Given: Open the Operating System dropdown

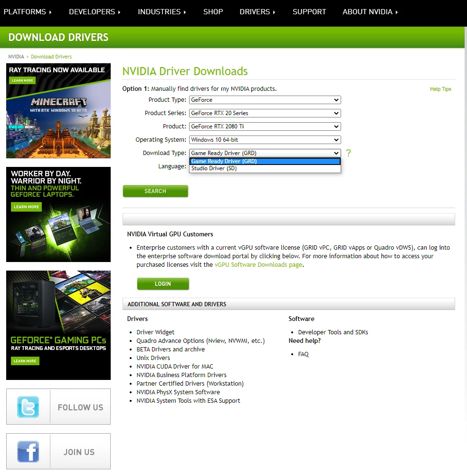Looking at the screenshot, I should pos(265,140).
